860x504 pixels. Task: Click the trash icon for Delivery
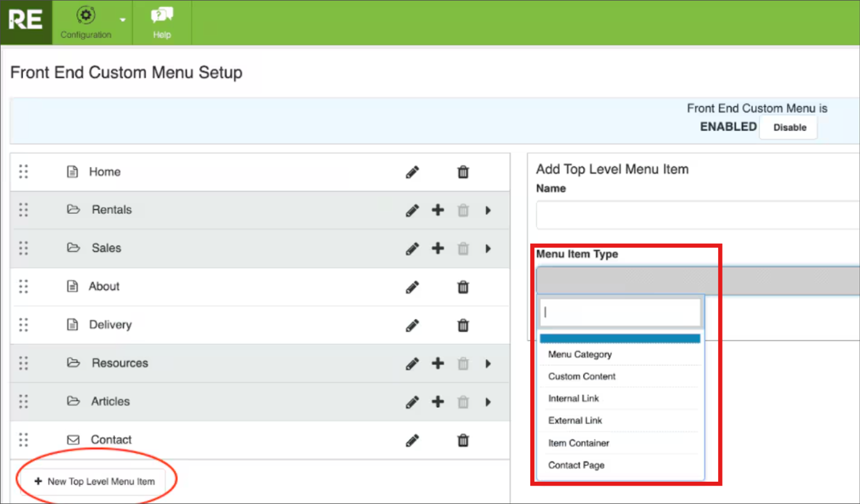[x=463, y=325]
